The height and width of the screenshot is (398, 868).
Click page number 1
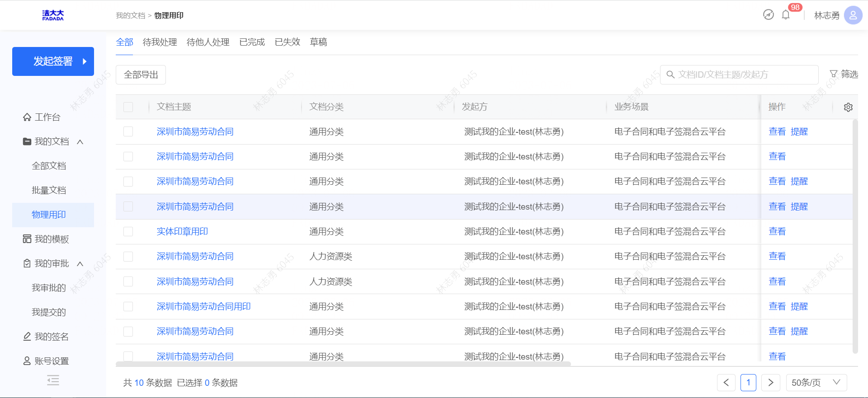[748, 383]
